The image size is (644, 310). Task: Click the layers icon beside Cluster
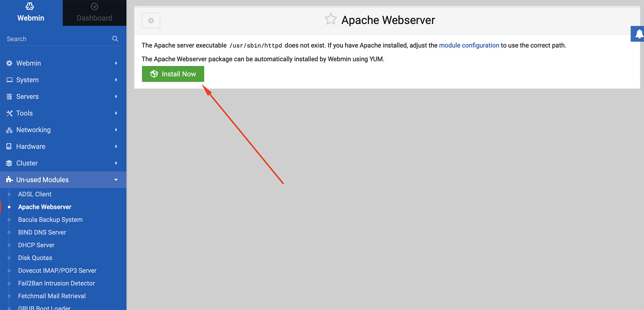click(x=9, y=163)
